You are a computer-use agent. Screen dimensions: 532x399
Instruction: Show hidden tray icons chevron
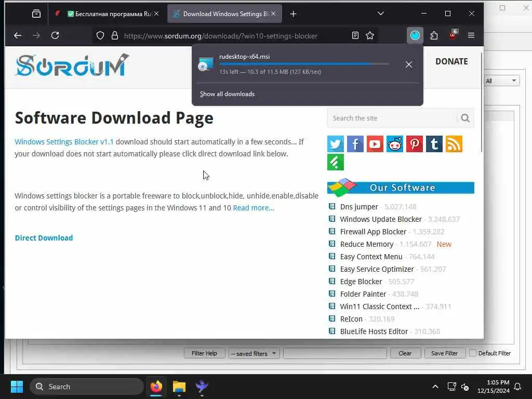coord(435,387)
